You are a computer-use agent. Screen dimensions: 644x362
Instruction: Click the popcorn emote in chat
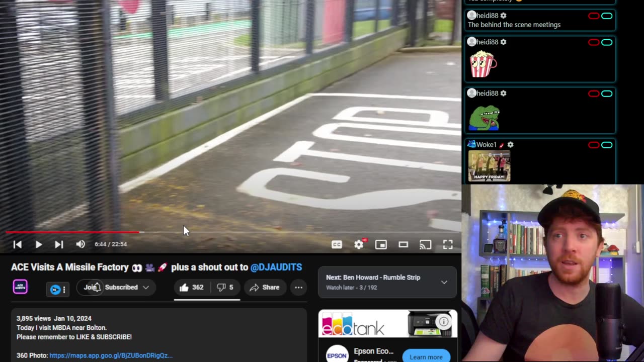(483, 64)
